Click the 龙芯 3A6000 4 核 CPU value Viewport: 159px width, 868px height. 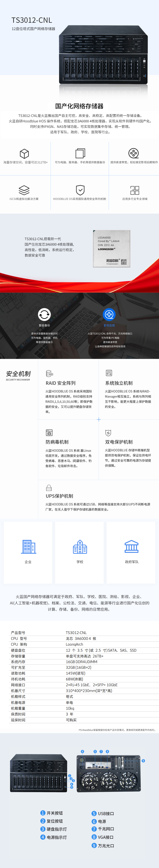(81, 638)
